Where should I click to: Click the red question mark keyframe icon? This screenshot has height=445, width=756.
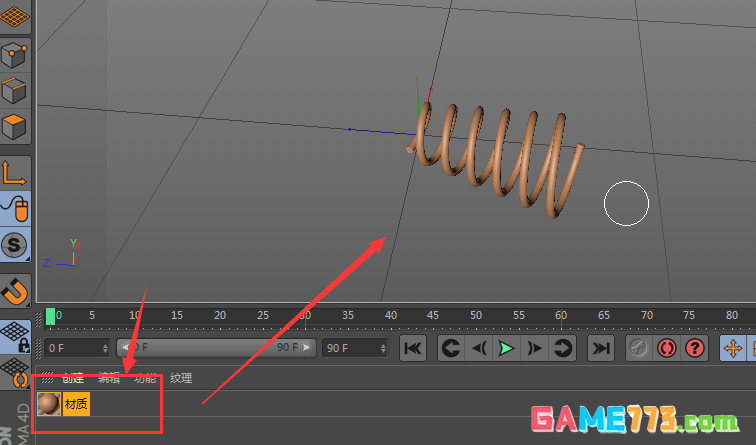695,348
